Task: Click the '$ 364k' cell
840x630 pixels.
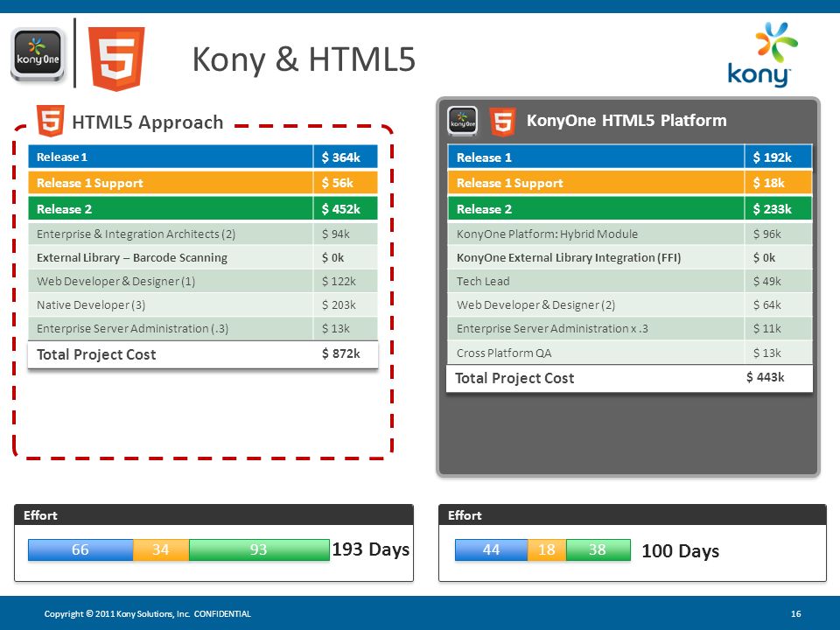Action: coord(346,157)
